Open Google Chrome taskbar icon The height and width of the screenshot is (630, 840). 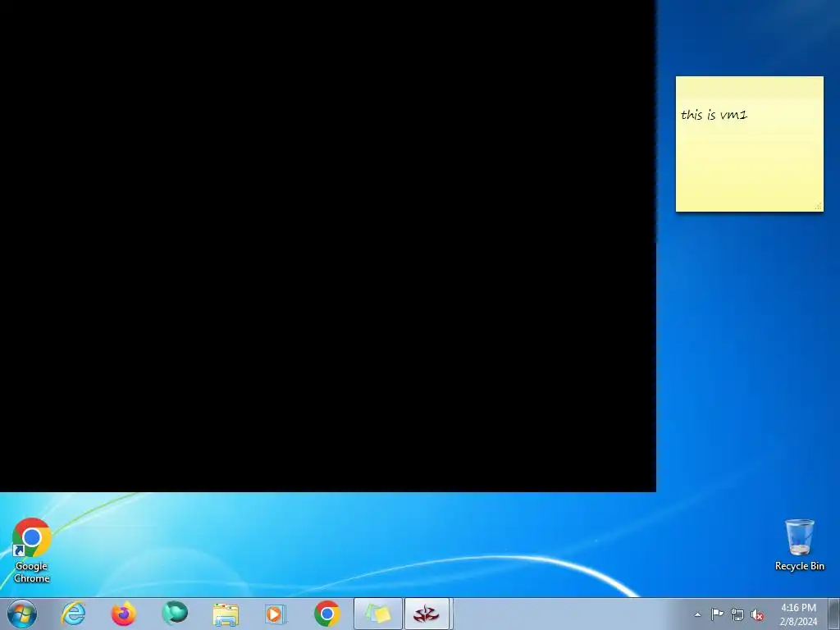[x=326, y=614]
